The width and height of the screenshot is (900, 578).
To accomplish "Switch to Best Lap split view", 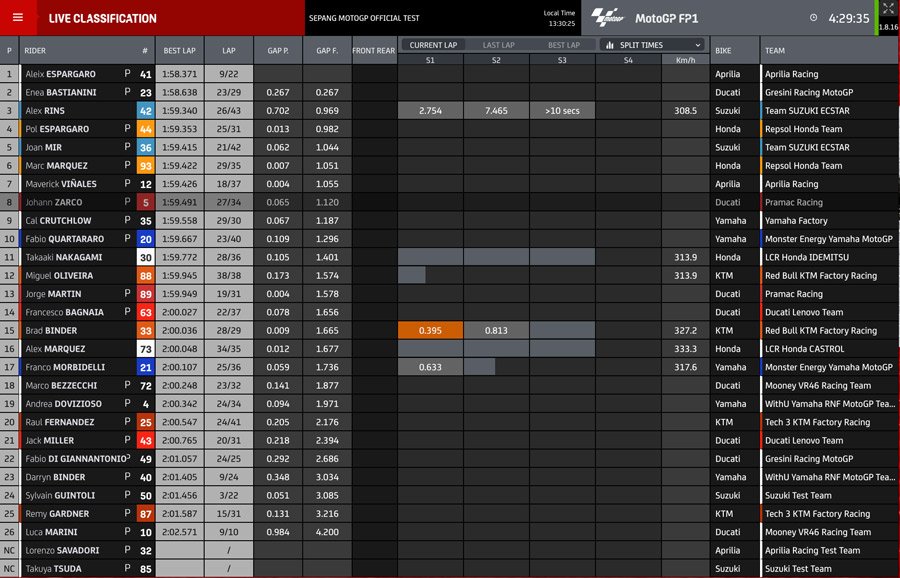I will (x=563, y=45).
